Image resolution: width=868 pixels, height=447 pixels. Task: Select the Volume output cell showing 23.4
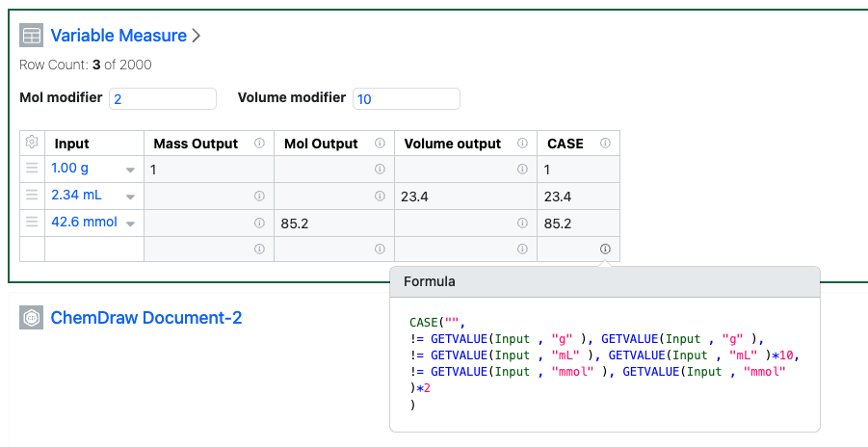[453, 197]
